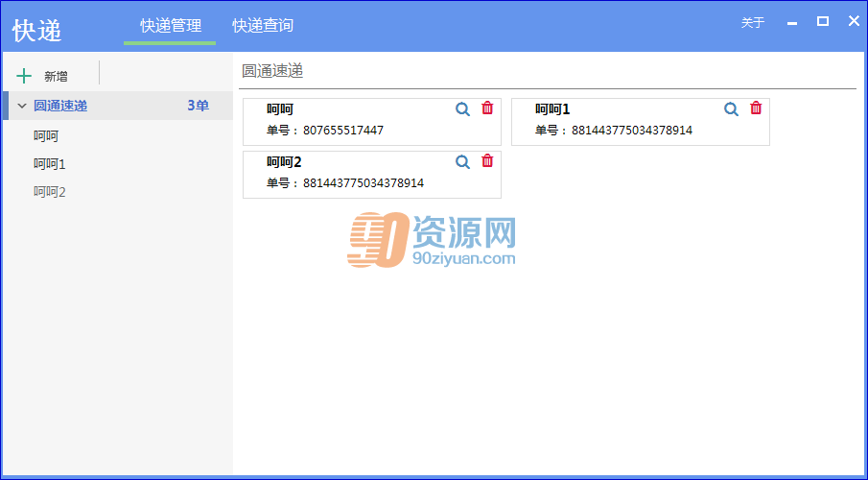
Task: Maximize the 快递 window
Action: click(823, 22)
